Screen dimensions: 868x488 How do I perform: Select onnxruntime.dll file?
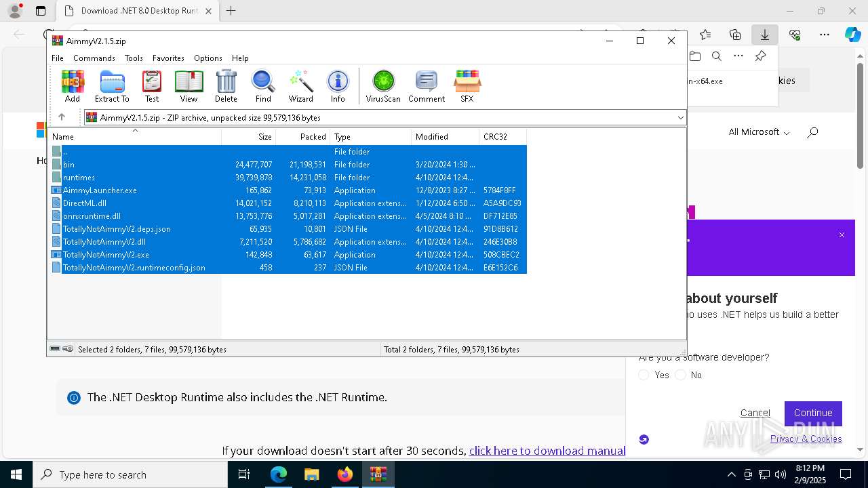point(288,216)
